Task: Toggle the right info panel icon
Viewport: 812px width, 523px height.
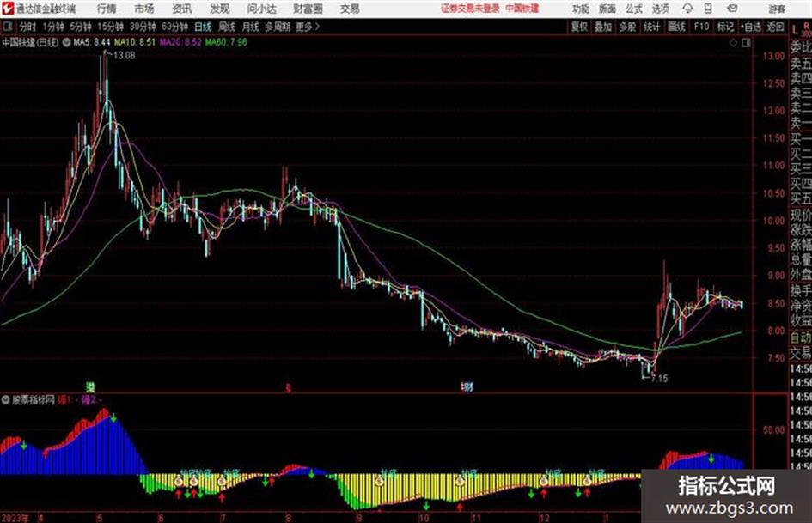Action: pyautogui.click(x=746, y=43)
